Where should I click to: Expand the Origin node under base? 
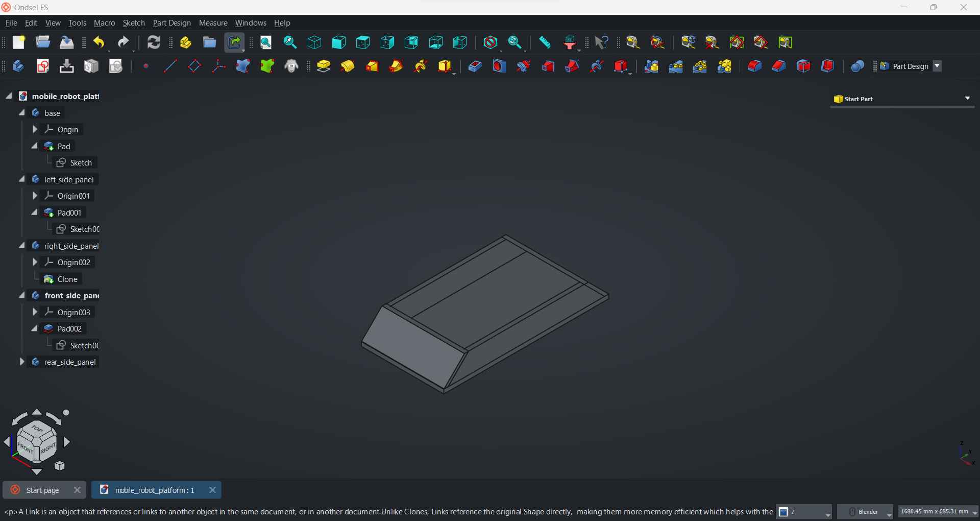point(35,130)
